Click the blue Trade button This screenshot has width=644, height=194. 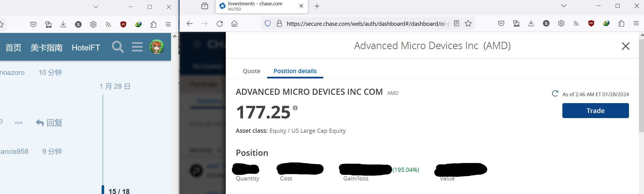pos(596,111)
